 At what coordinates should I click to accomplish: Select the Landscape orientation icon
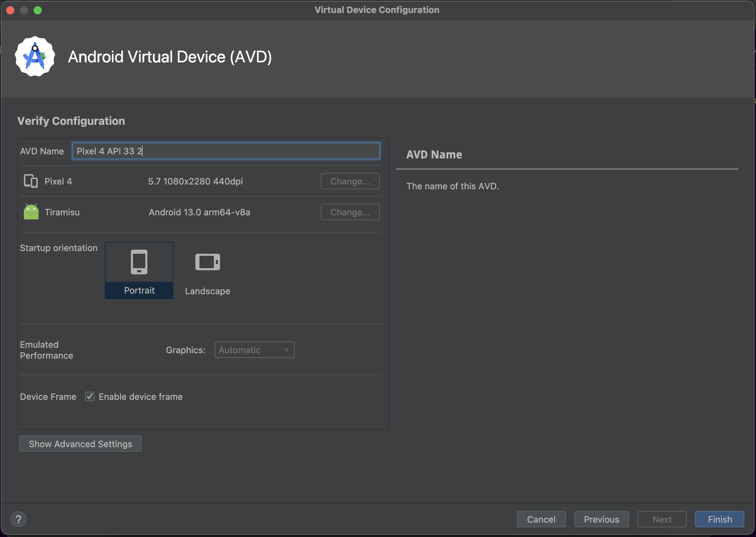point(207,262)
